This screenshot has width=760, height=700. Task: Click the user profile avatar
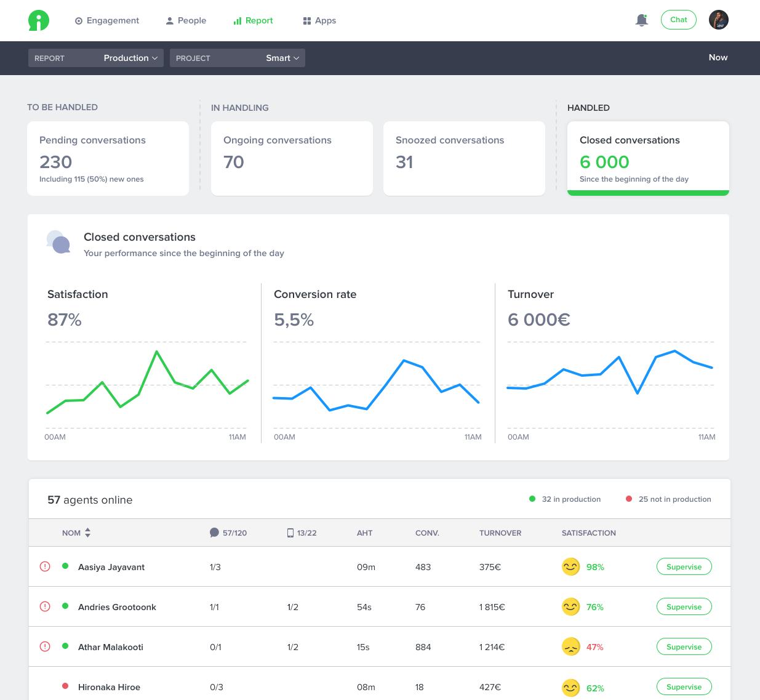click(718, 20)
